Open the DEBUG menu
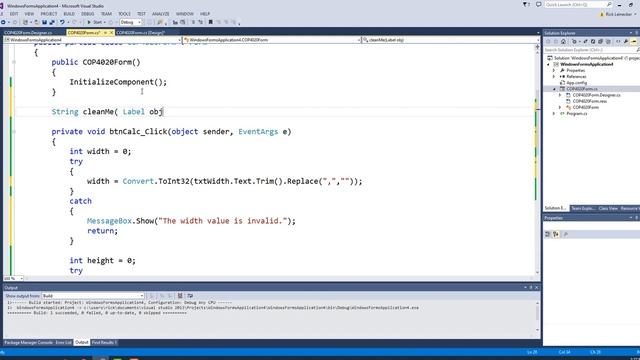This screenshot has height=360, width=640. [x=87, y=14]
